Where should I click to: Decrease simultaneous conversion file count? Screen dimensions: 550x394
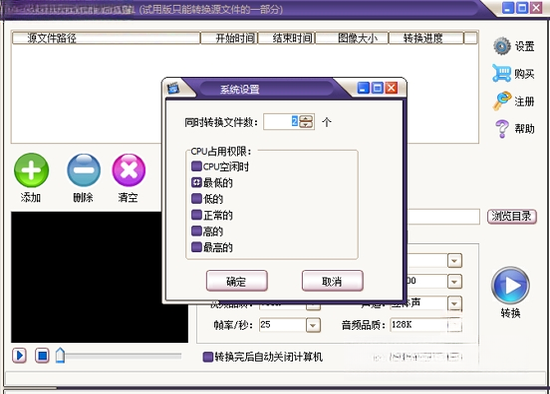pyautogui.click(x=306, y=125)
